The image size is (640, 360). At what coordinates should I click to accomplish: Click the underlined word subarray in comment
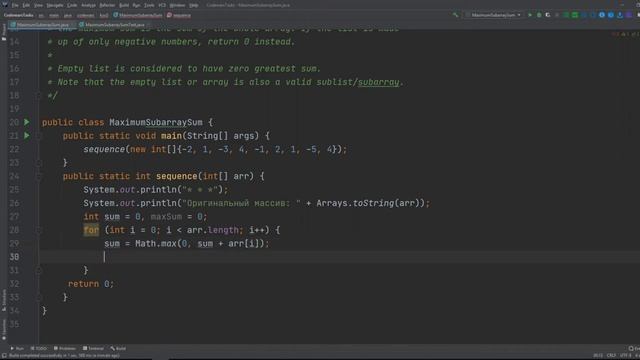pos(378,82)
